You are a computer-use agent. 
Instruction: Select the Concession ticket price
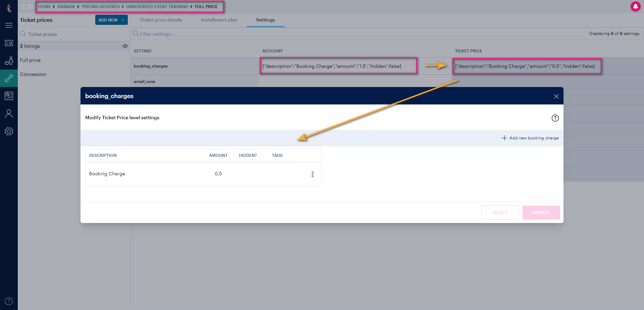[x=33, y=74]
